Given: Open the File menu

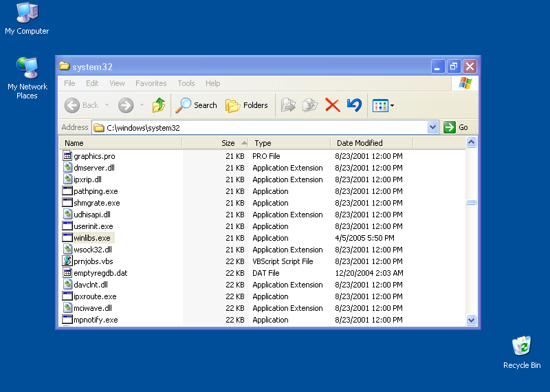Looking at the screenshot, I should pos(69,83).
